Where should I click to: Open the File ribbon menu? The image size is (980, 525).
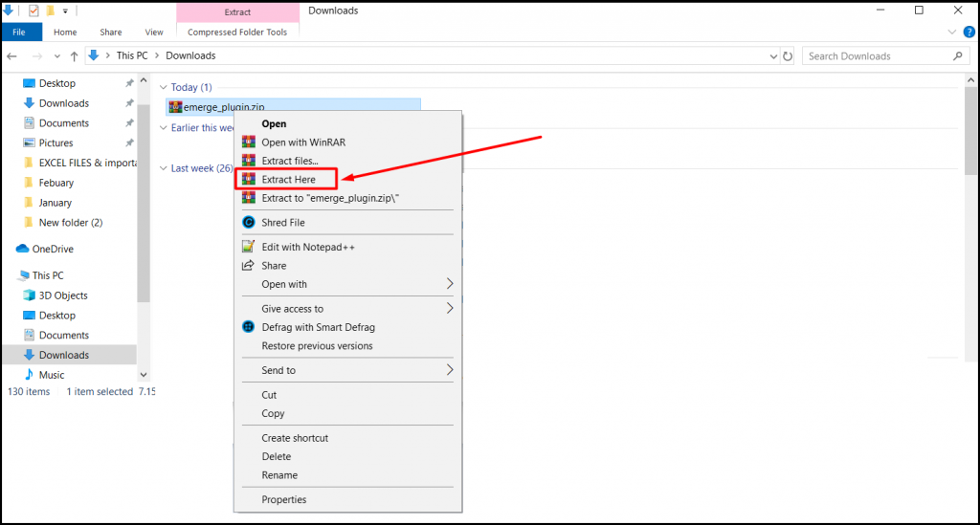tap(19, 32)
